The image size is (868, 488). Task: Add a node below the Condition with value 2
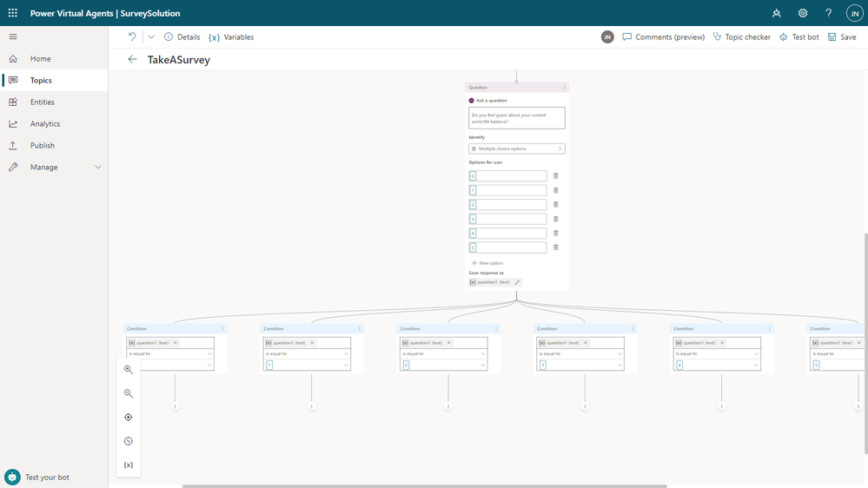click(448, 406)
